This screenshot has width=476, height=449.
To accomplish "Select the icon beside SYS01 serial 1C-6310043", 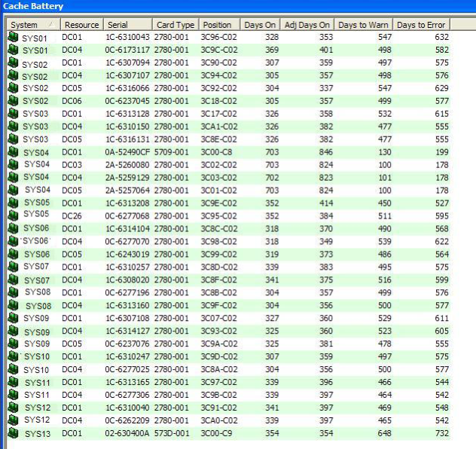I will point(13,37).
